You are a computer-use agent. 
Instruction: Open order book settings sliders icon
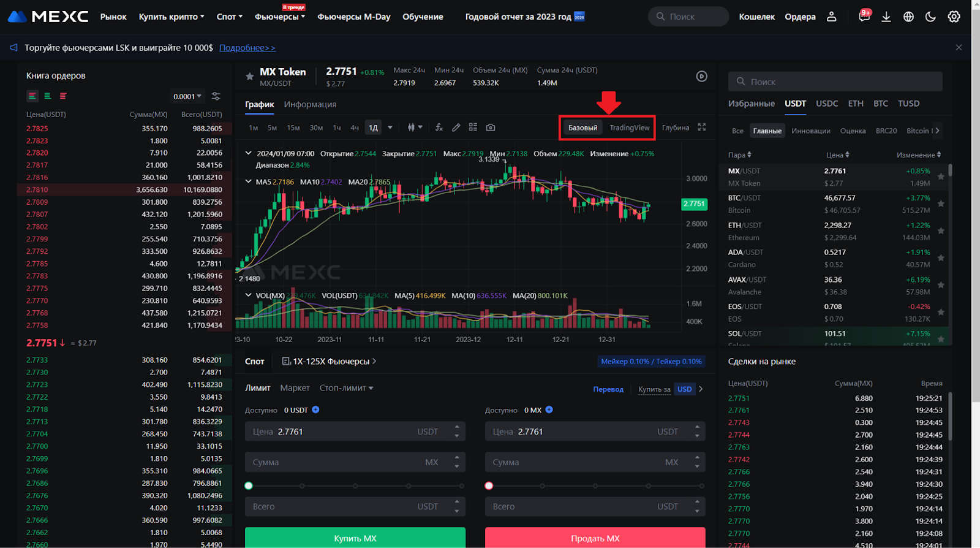tap(216, 96)
